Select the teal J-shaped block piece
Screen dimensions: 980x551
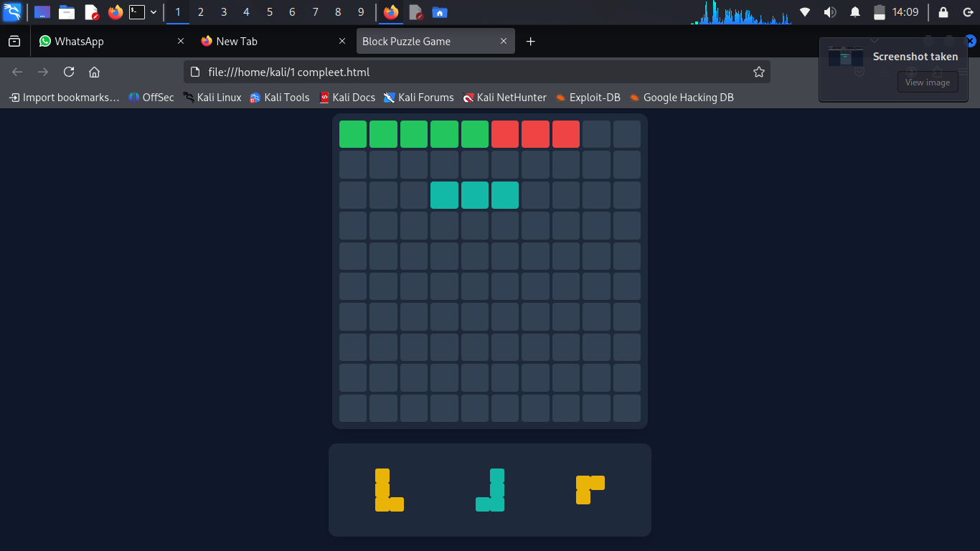pos(496,491)
